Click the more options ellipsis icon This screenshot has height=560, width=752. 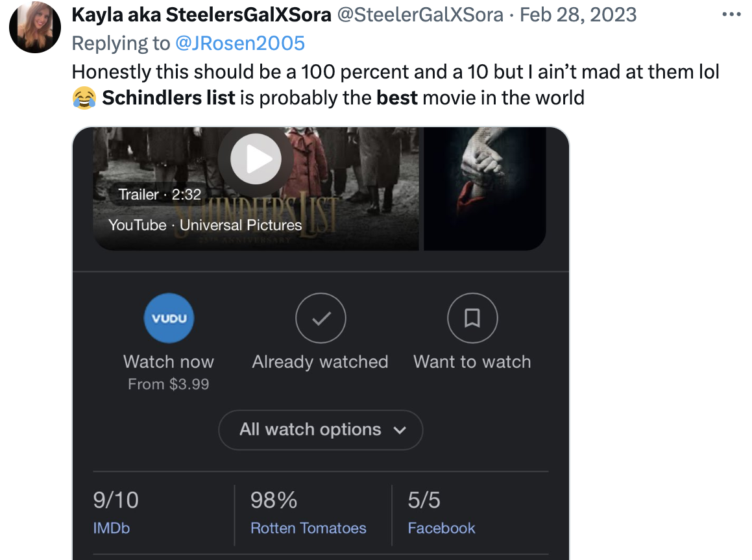(730, 14)
